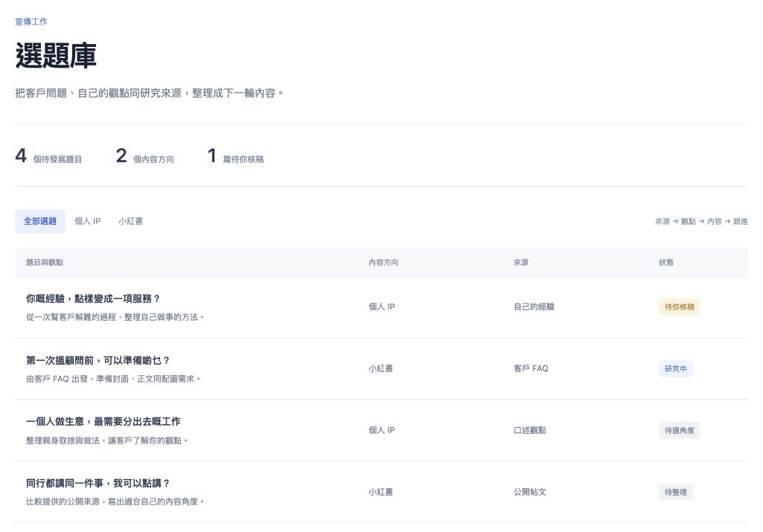
Task: Click the 口述觀點 source cell
Action: (530, 430)
